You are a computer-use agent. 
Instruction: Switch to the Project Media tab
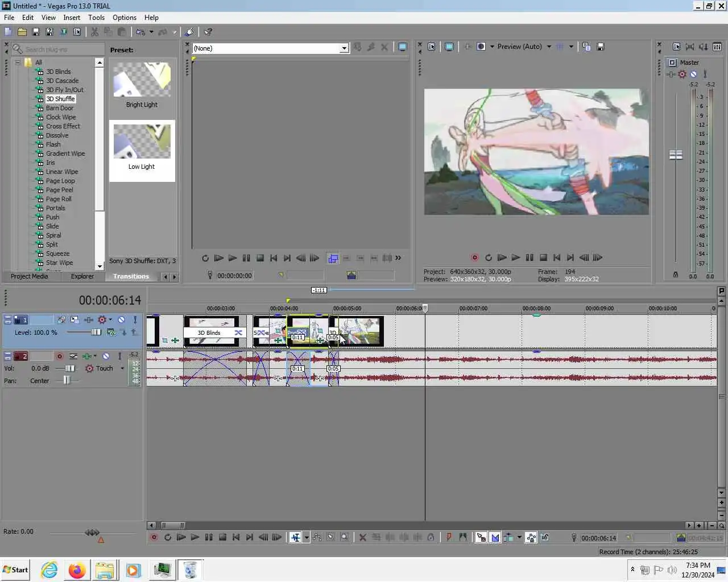(29, 276)
